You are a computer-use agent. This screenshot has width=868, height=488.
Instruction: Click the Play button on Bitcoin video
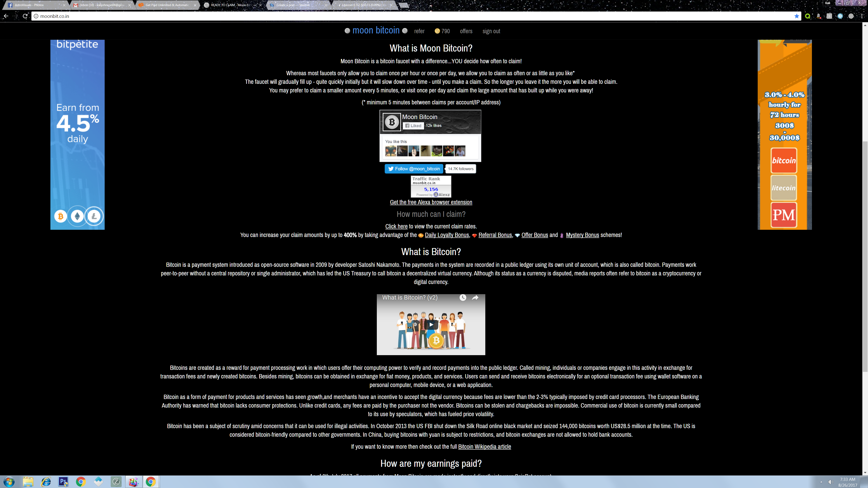click(x=432, y=325)
